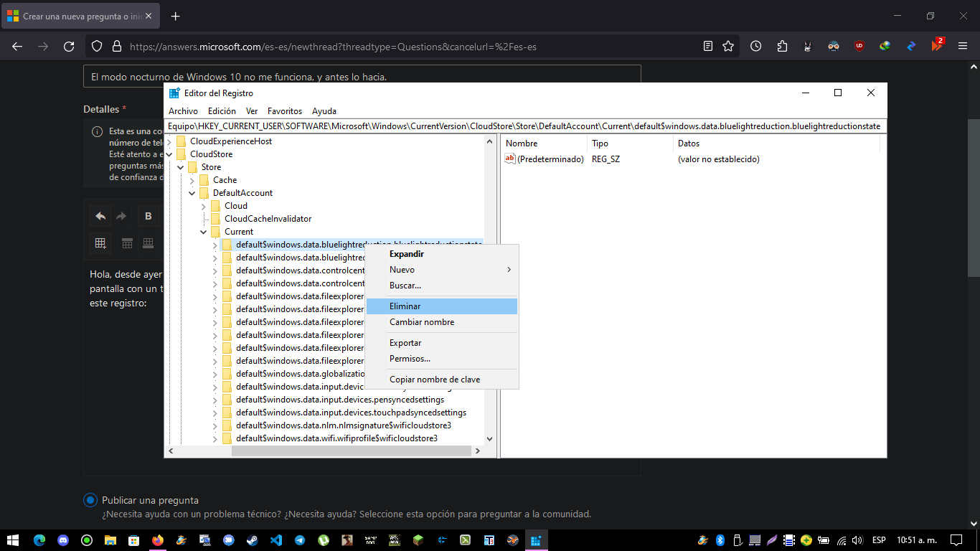The image size is (980, 551).
Task: Choose Permisos... in context menu
Action: 442,359
